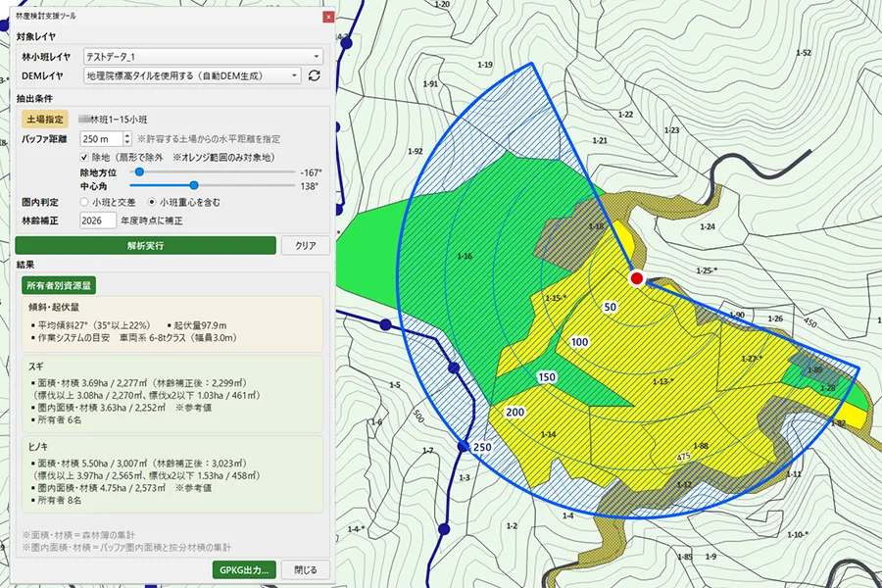
Task: Close the 林度検討支援ツール dialog
Action: coord(328,17)
